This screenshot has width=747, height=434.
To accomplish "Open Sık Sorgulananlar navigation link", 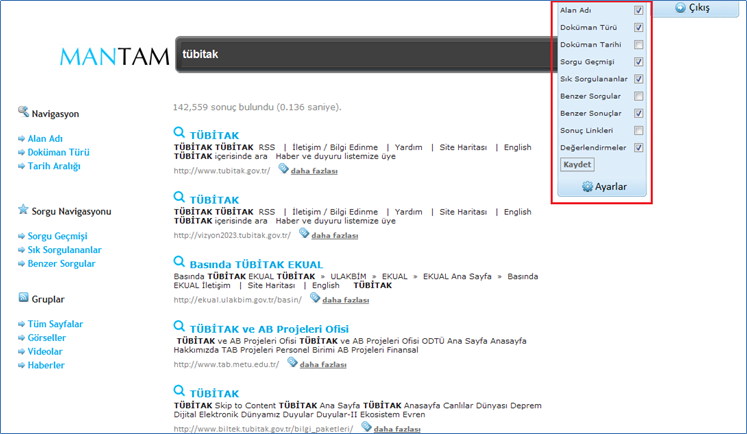I will pyautogui.click(x=64, y=250).
